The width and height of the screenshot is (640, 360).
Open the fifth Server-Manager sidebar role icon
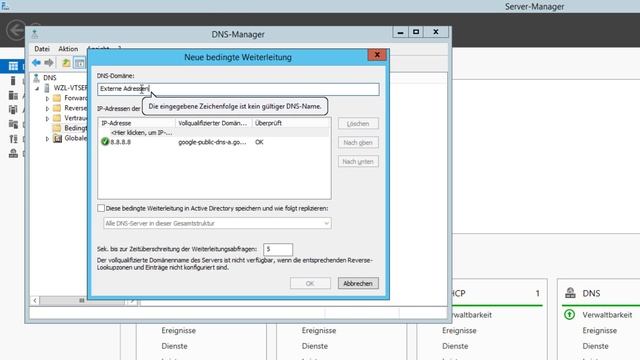[x=13, y=124]
